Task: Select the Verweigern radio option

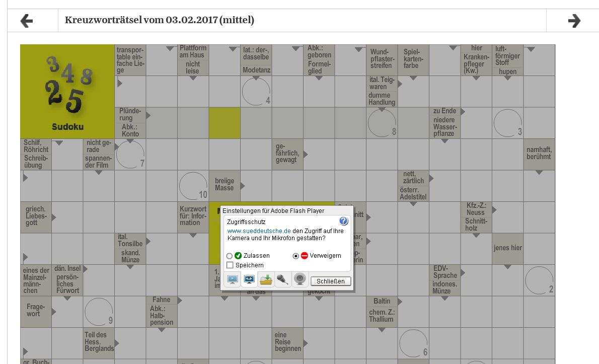Action: (295, 256)
